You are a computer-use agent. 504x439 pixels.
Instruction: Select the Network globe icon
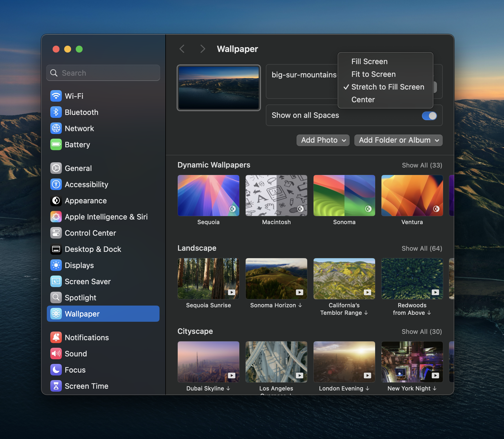(56, 128)
